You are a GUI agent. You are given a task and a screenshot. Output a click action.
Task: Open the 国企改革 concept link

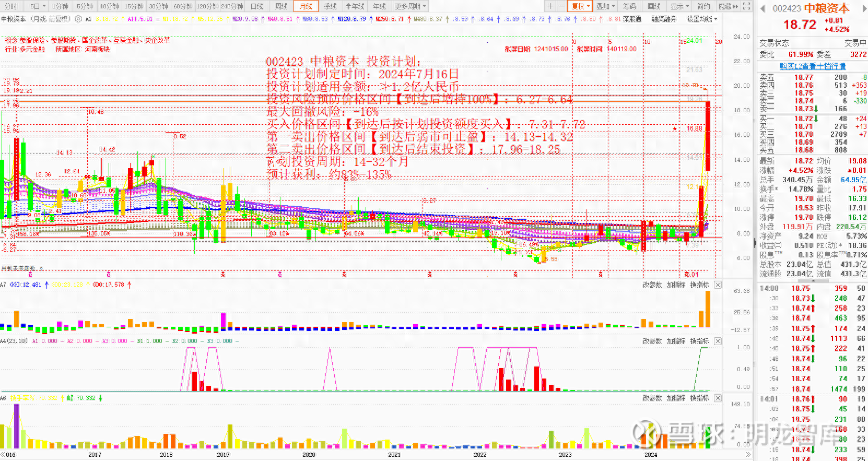[95, 40]
